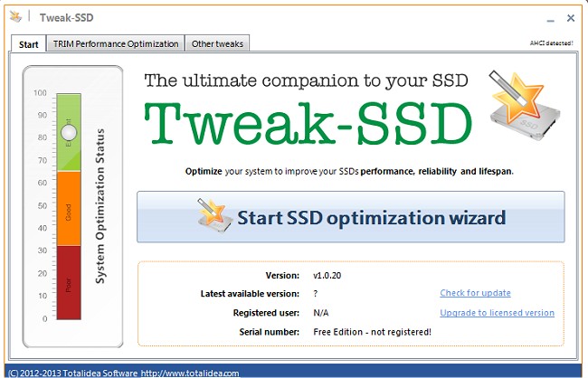The image size is (588, 378).
Task: Click the version value 'v1.0.20'
Action: pyautogui.click(x=327, y=276)
